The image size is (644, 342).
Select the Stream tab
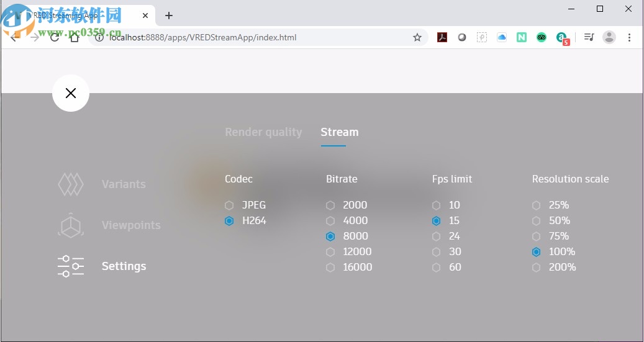340,132
